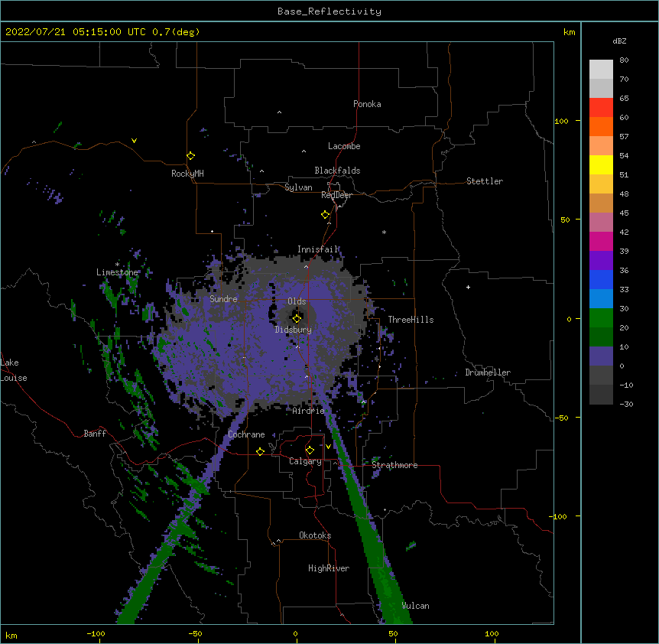Click the orange 60 dBZ legend swatch
The width and height of the screenshot is (659, 644).
(601, 126)
